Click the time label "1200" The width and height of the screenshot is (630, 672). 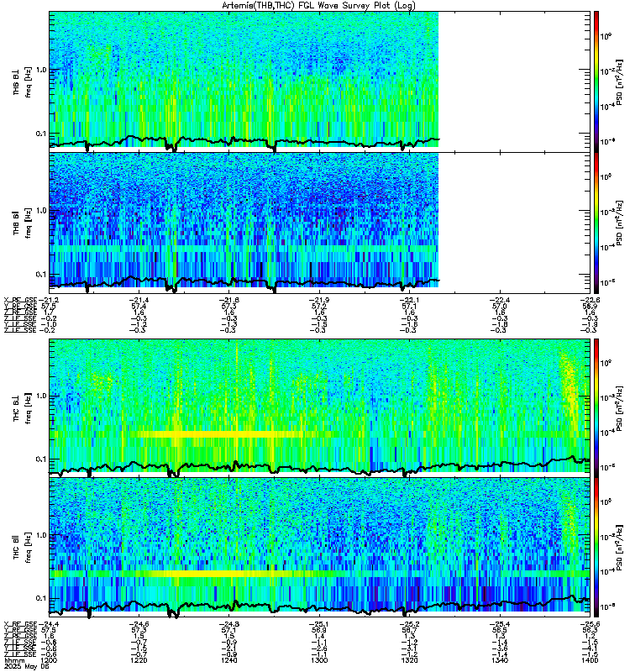pyautogui.click(x=48, y=660)
